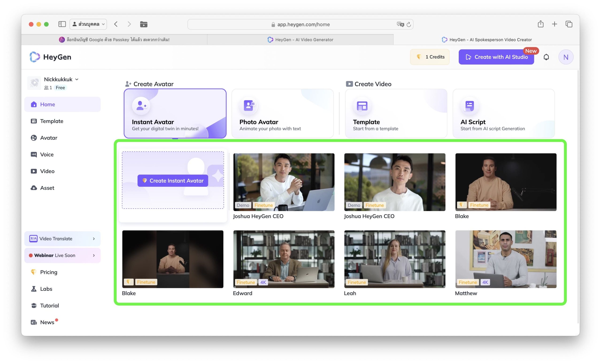Click the notification bell icon
The width and height of the screenshot is (601, 364).
546,57
